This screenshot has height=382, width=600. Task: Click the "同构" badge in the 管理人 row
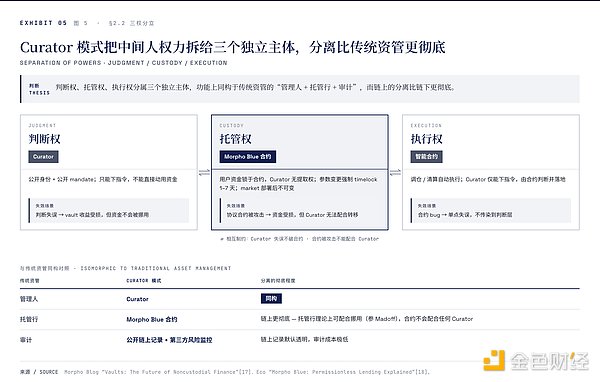tap(271, 299)
